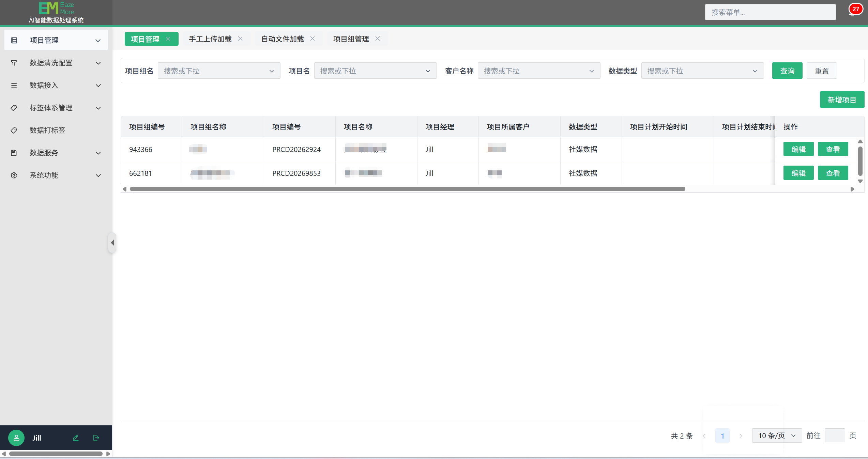Image resolution: width=868 pixels, height=459 pixels.
Task: Expand the 项目管理 sidebar menu
Action: (x=98, y=41)
